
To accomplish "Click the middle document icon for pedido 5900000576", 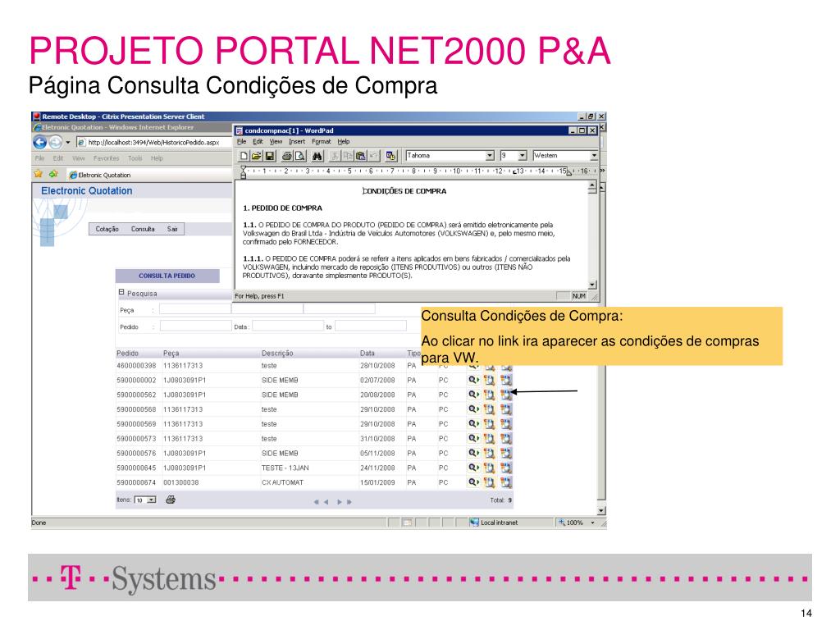I will coord(489,453).
